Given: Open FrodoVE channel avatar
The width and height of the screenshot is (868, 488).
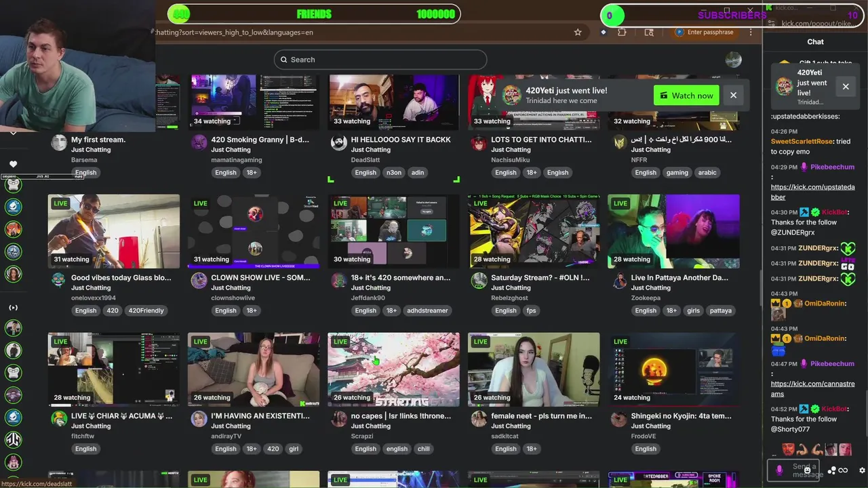Looking at the screenshot, I should (x=619, y=419).
